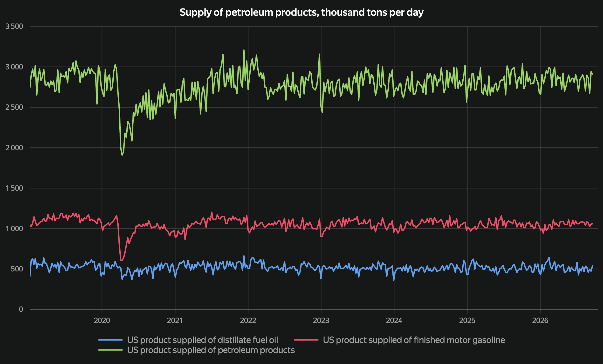Toggle the distillate fuel oil legend entry
This screenshot has height=364, width=603.
188,340
